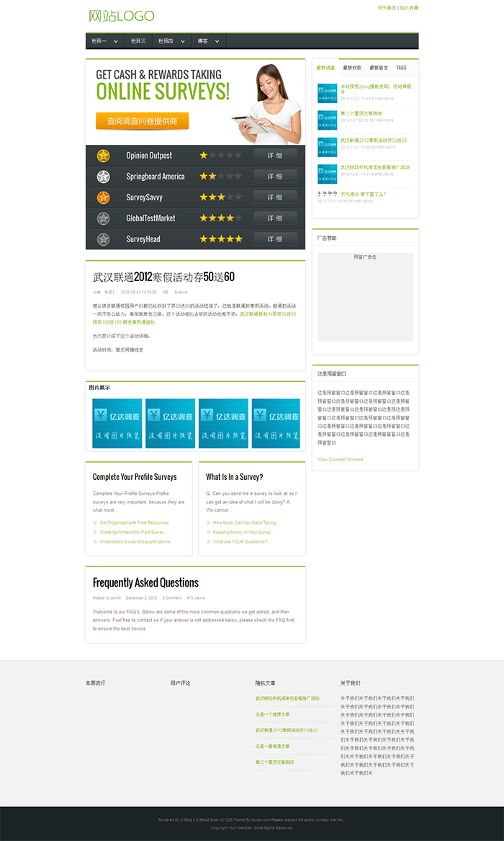Click the 预留广告位 ad placeholder

coord(365,297)
